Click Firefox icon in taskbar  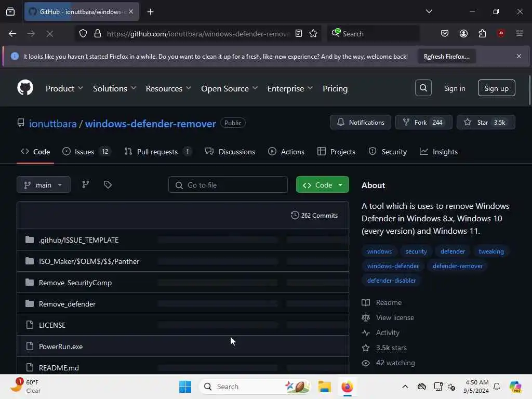[347, 387]
